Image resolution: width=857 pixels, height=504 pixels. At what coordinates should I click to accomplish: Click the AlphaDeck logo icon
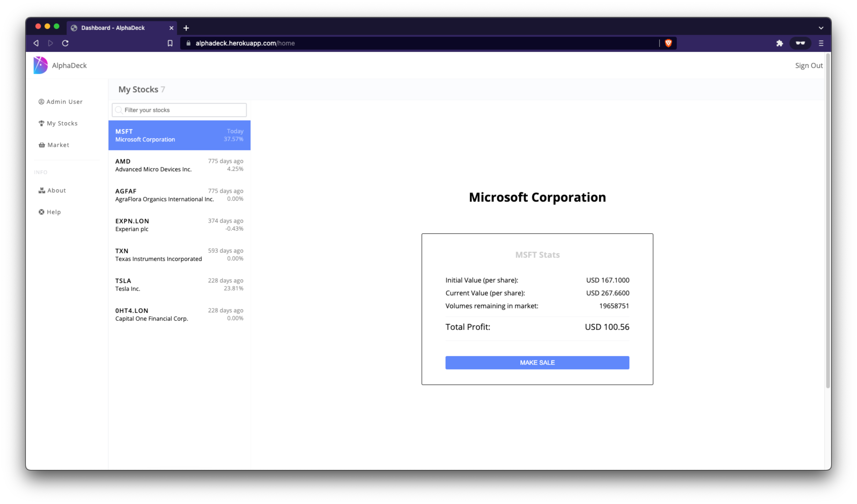click(40, 65)
